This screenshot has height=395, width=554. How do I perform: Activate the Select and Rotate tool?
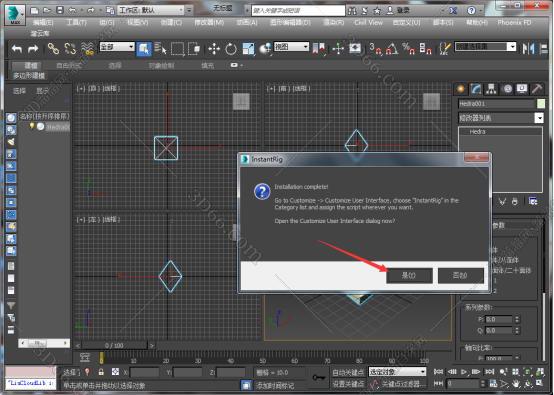click(231, 49)
